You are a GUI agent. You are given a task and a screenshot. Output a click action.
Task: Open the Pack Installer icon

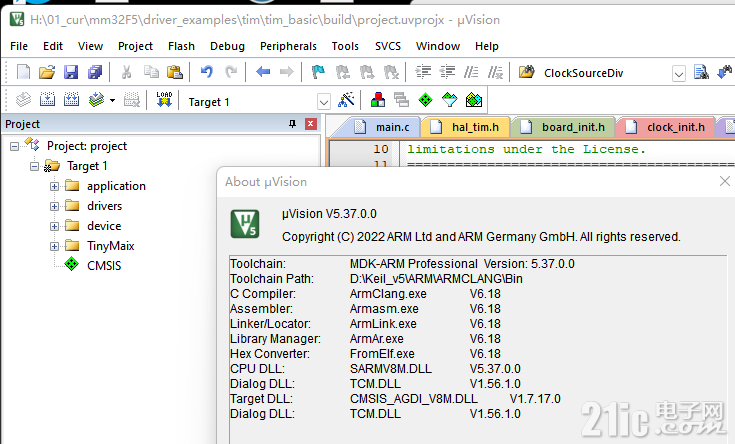pos(474,100)
